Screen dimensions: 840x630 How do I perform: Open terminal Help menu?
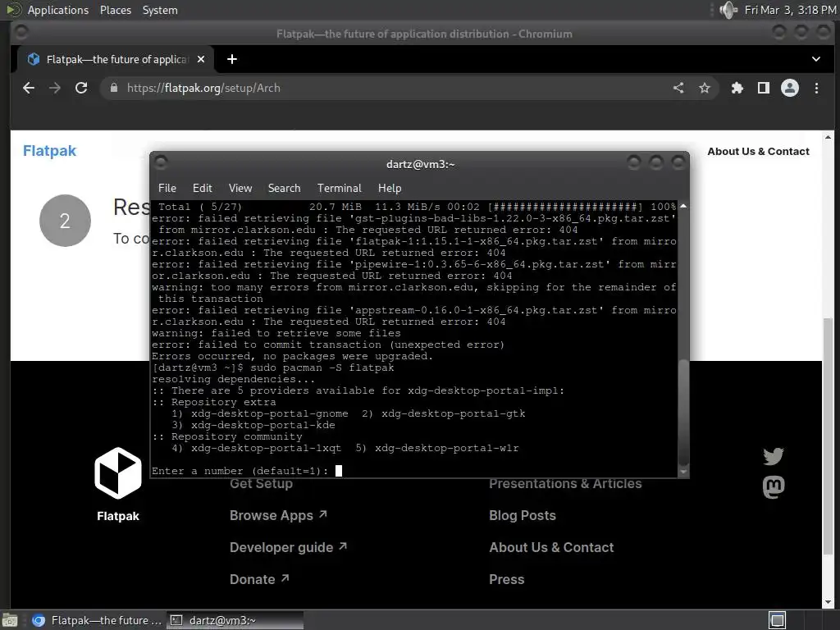click(390, 188)
